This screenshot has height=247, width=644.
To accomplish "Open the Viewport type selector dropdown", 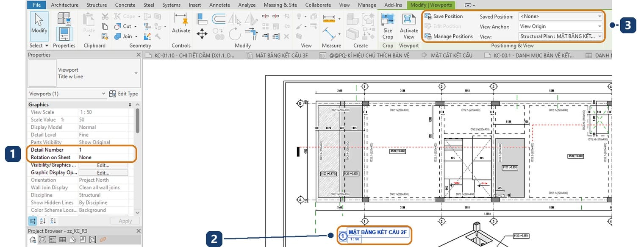I will (x=136, y=73).
